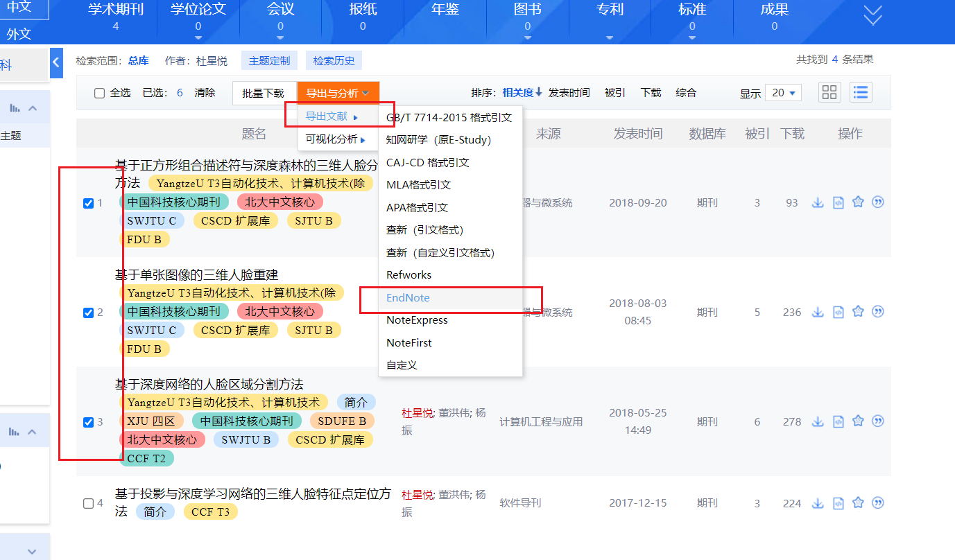The image size is (955, 560).
Task: Open HTML reading for the 93-download article
Action: (x=838, y=202)
